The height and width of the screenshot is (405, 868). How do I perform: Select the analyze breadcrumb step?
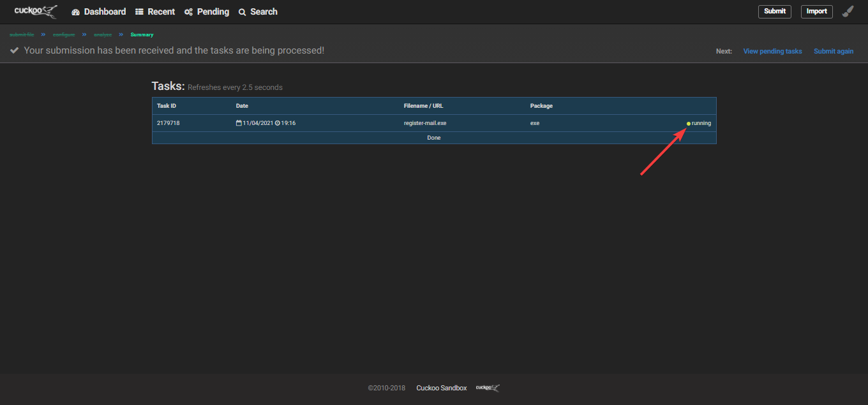pos(103,34)
